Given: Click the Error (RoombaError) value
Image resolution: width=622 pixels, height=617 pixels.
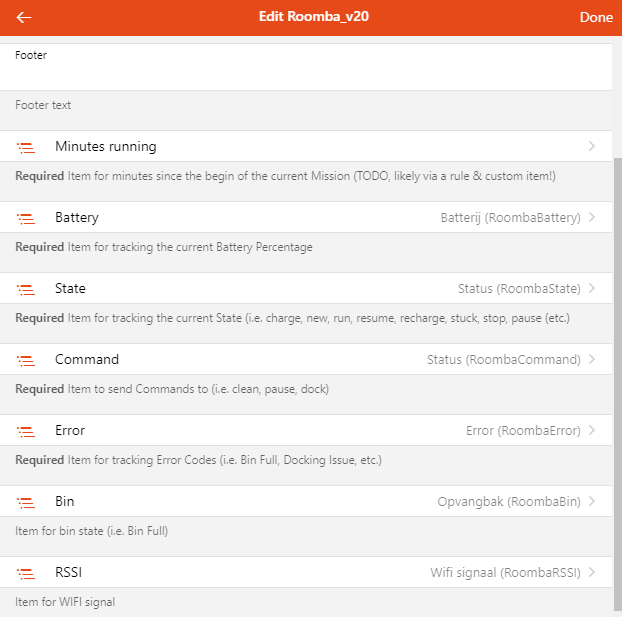Looking at the screenshot, I should [523, 431].
